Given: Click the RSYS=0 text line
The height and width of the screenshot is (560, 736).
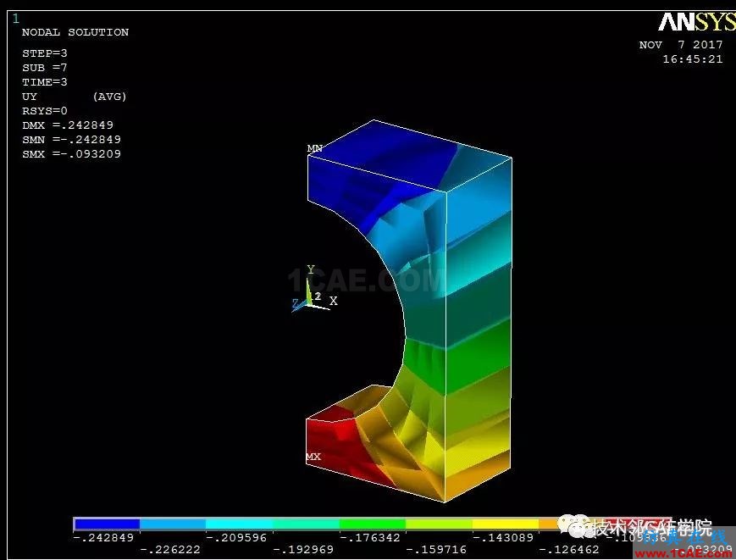Looking at the screenshot, I should click(x=45, y=111).
